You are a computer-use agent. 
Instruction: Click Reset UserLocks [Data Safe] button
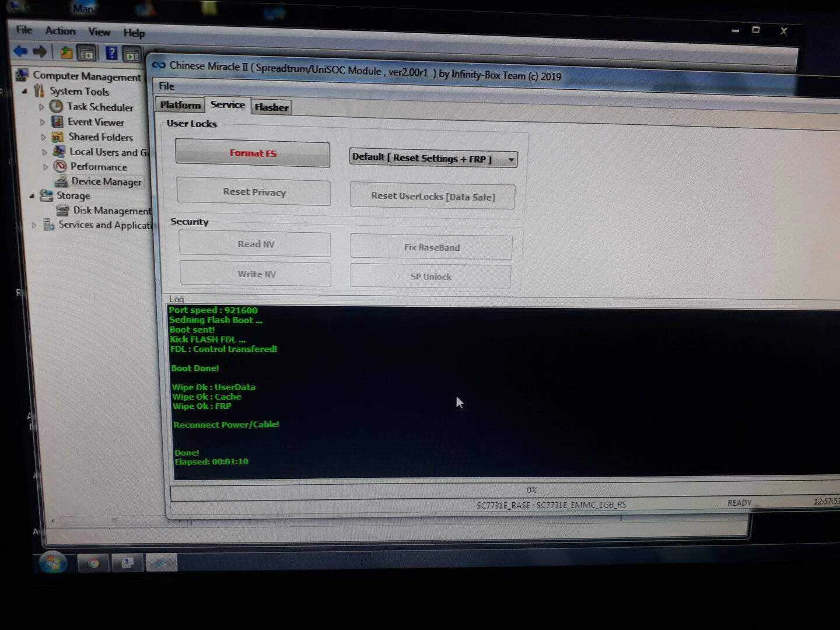coord(432,196)
